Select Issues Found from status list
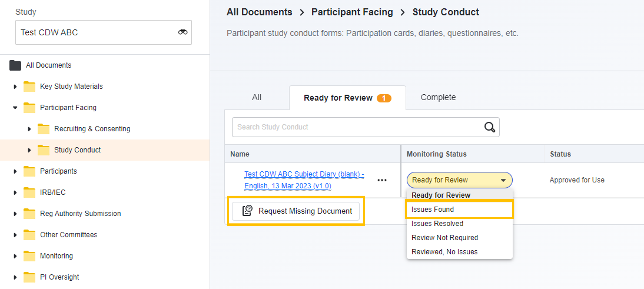 click(433, 209)
